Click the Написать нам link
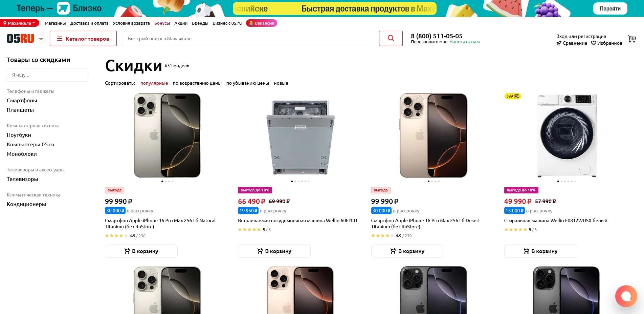The image size is (644, 314). pyautogui.click(x=465, y=42)
